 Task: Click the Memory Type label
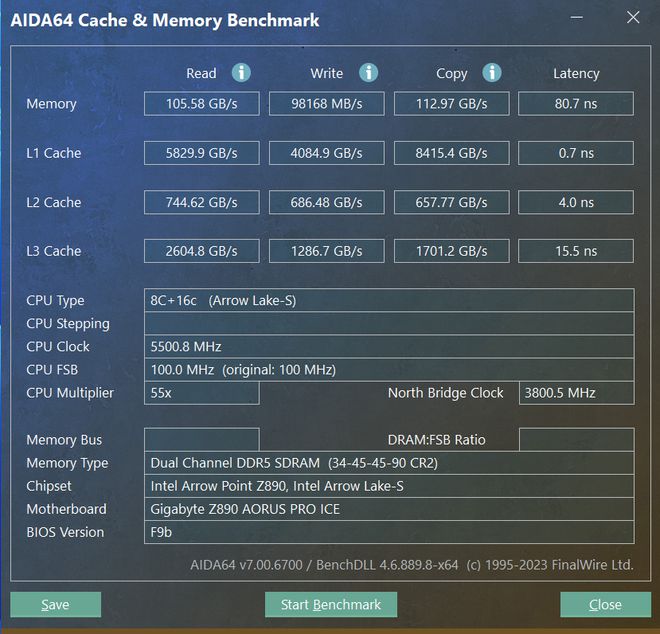click(x=67, y=463)
